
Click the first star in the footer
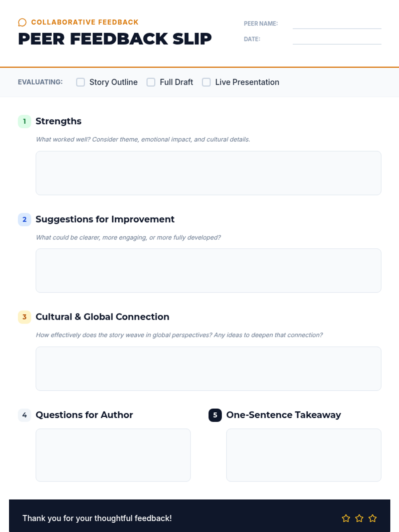coord(346,518)
